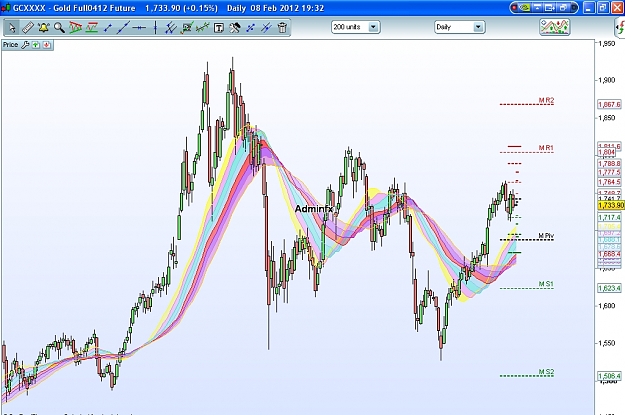This screenshot has height=415, width=625.
Task: Pick the ruler measuring tool
Action: [28, 28]
